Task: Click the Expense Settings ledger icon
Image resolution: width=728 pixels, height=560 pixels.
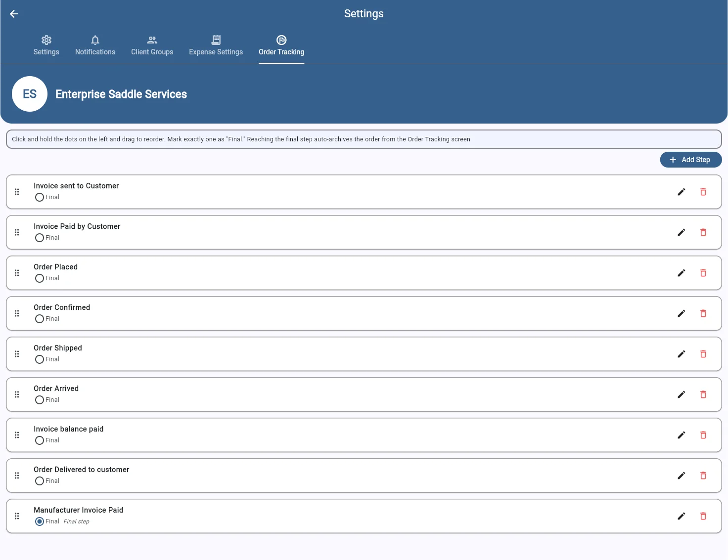Action: coord(216,40)
